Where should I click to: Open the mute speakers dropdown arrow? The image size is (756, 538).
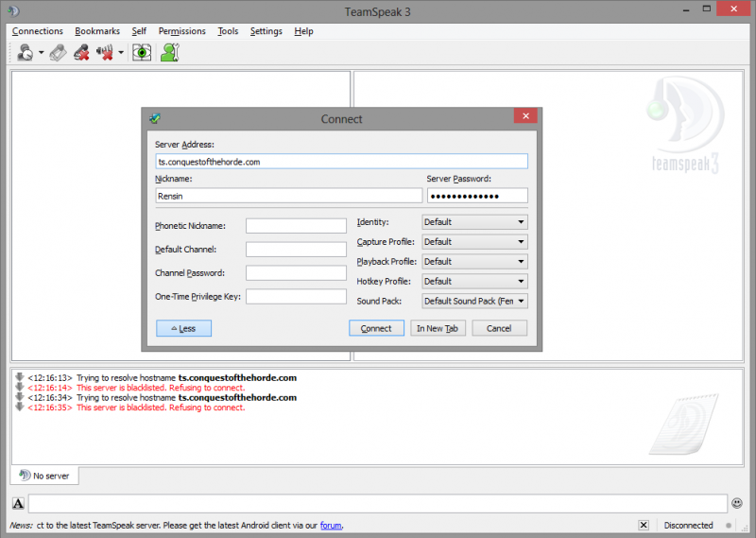[x=121, y=52]
